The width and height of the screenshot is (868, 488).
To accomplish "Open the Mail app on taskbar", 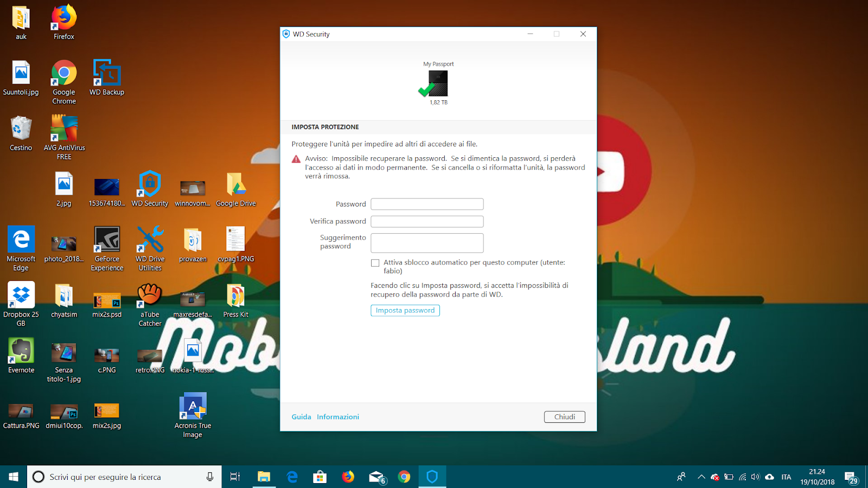I will pos(376,477).
